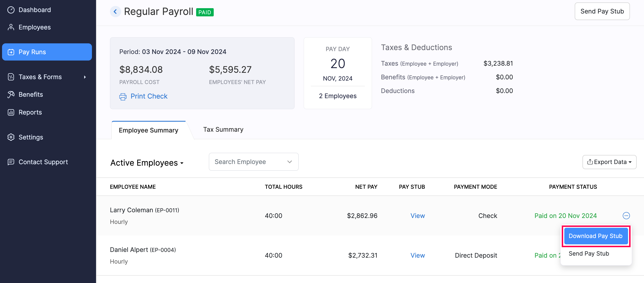Select the Employee Summary tab
The image size is (644, 283).
click(148, 130)
